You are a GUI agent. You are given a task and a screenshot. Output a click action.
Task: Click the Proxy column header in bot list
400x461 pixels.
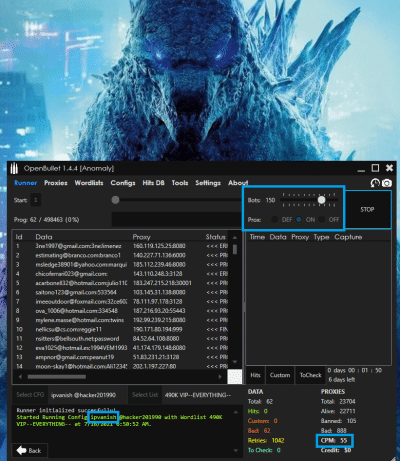click(142, 237)
